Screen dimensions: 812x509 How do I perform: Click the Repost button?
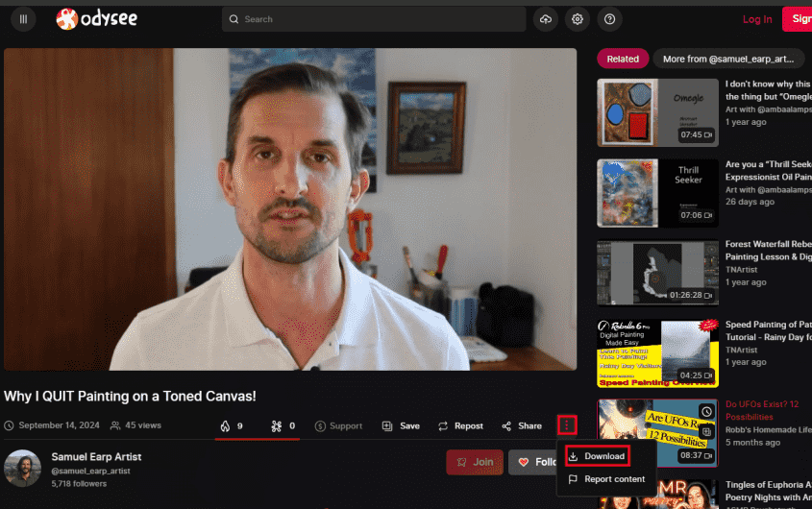(460, 425)
